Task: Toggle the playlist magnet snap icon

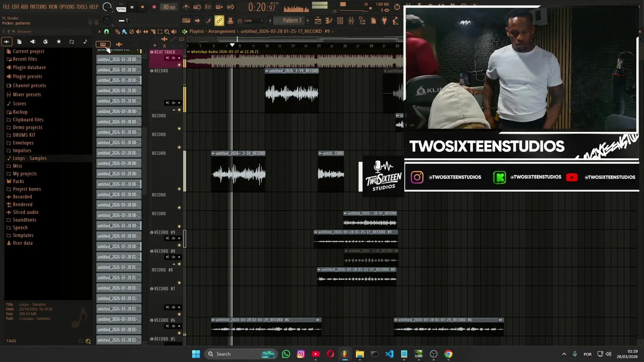Action: coord(106,32)
